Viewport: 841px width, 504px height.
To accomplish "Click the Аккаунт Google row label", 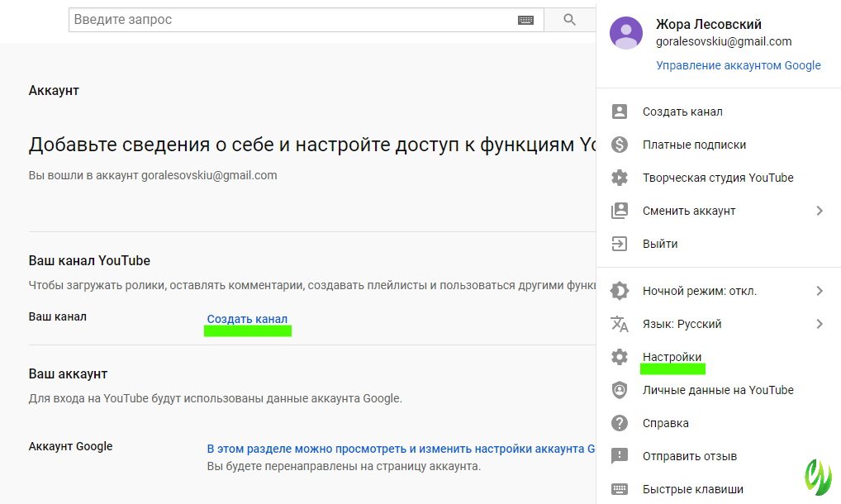I will (71, 446).
